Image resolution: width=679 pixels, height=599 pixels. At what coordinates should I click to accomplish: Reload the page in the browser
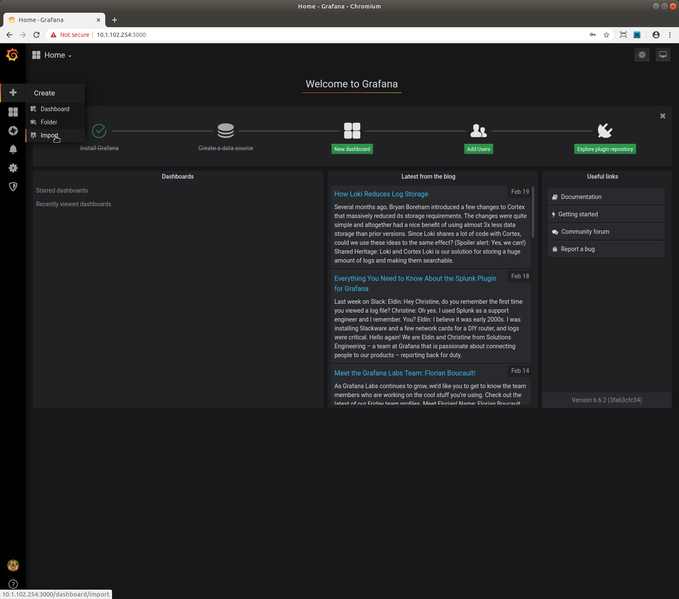point(36,35)
